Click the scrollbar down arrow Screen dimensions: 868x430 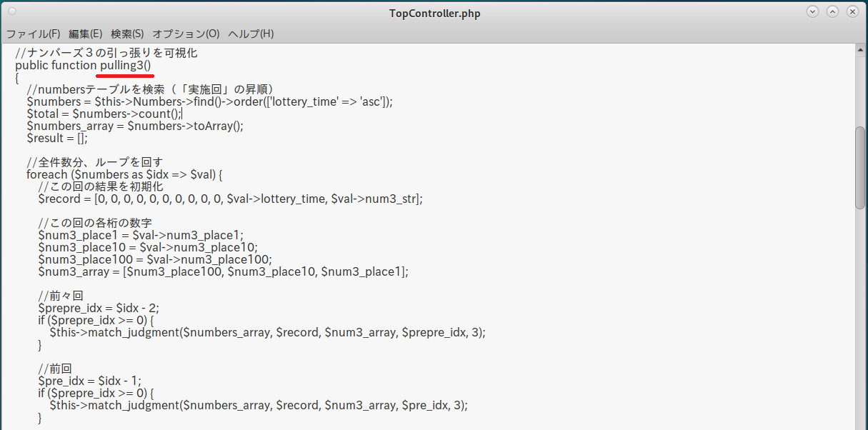(860, 425)
